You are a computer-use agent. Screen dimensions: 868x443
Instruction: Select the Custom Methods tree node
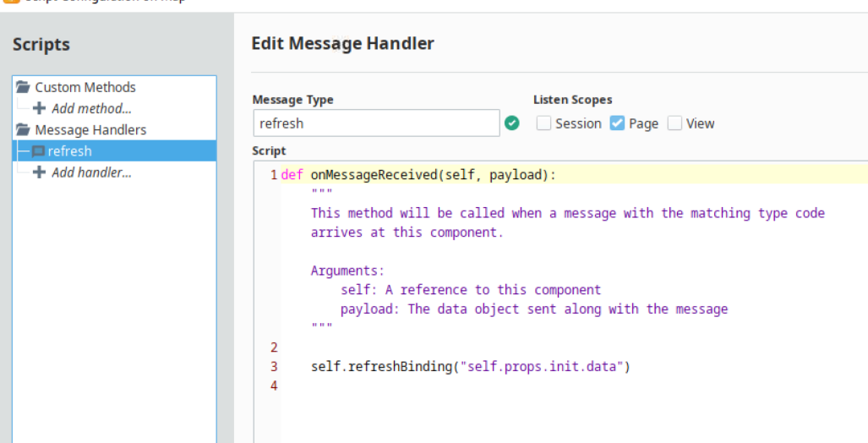click(x=85, y=87)
